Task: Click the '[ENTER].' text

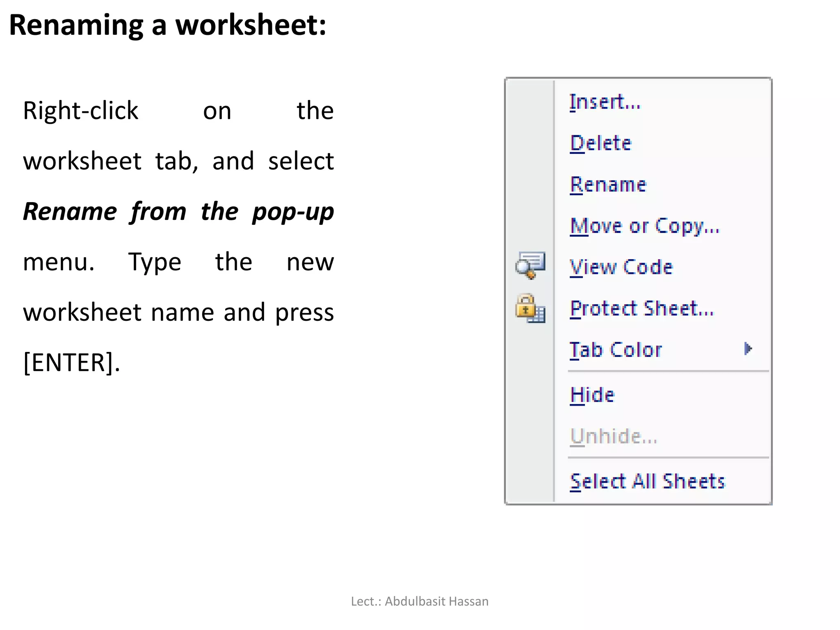Action: (72, 363)
